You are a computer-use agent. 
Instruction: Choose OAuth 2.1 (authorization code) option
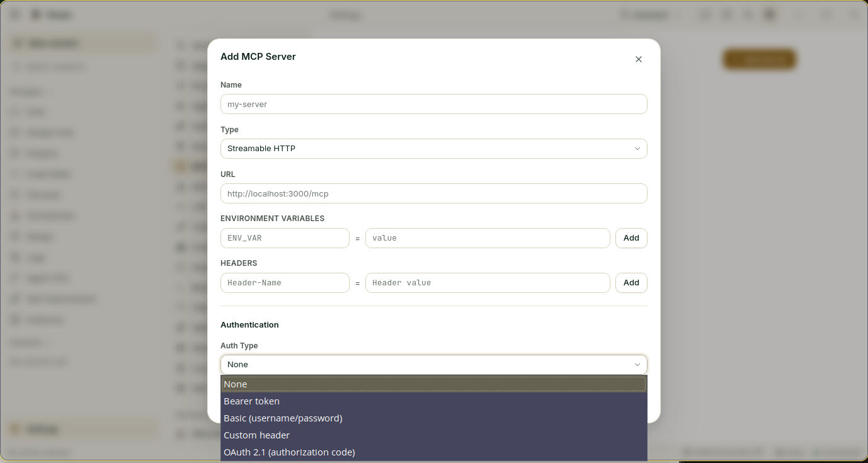pos(433,452)
